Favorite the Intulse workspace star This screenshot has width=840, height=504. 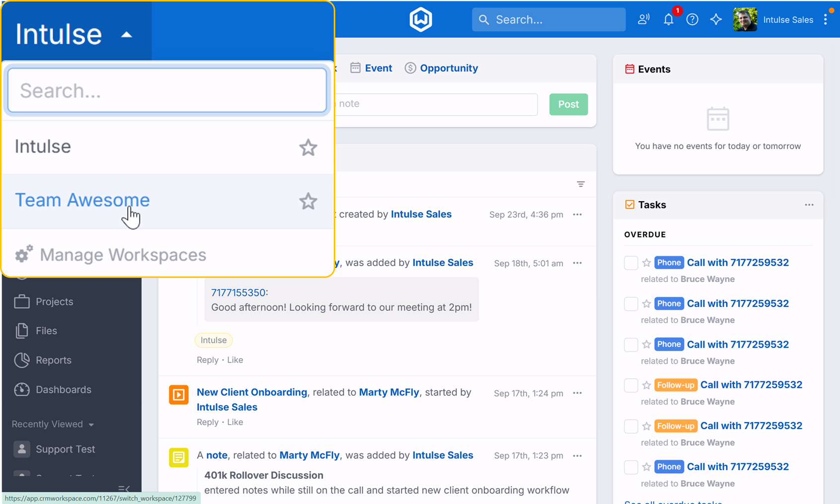pyautogui.click(x=308, y=147)
